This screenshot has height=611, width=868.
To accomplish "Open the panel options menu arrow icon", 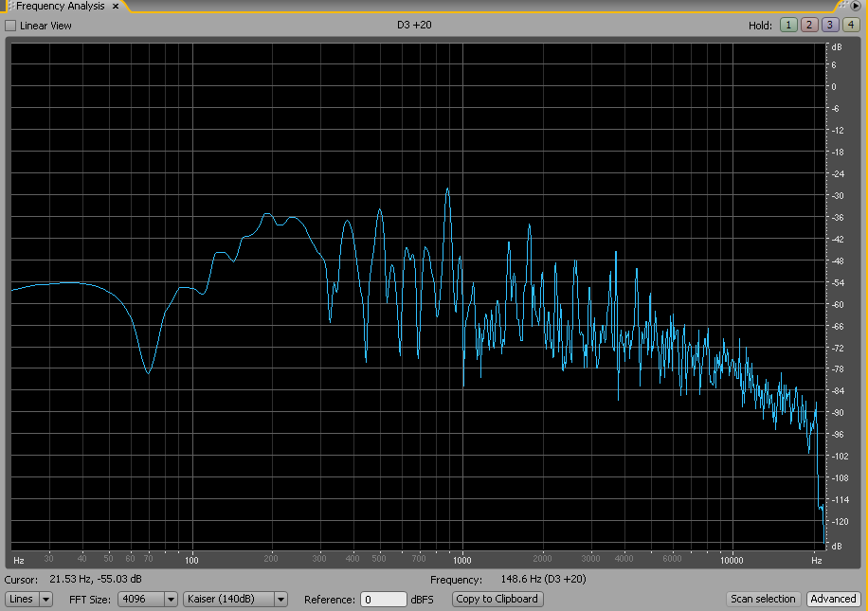I will click(x=856, y=6).
